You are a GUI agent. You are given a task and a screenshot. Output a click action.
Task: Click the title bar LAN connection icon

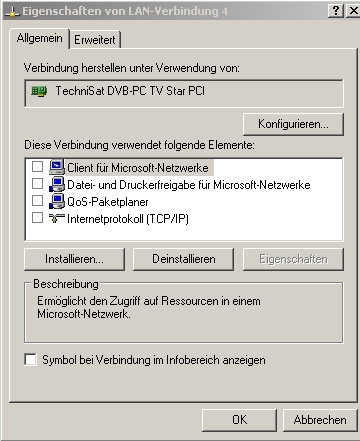[x=12, y=12]
